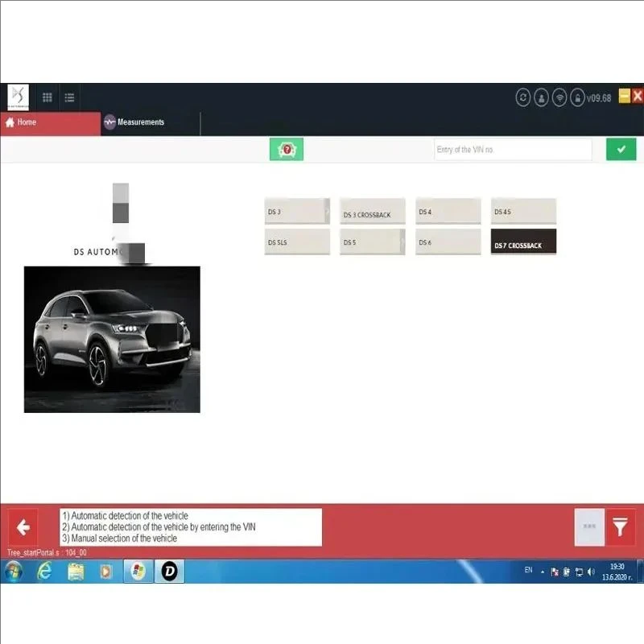Click the padlock icon next to v09.68
644x644 pixels.
tap(577, 97)
